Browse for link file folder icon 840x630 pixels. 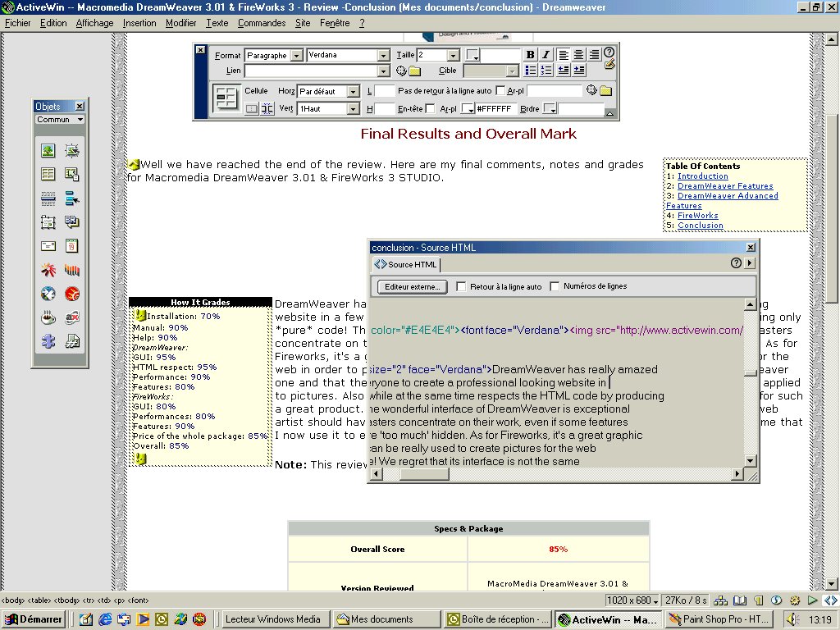(x=415, y=71)
